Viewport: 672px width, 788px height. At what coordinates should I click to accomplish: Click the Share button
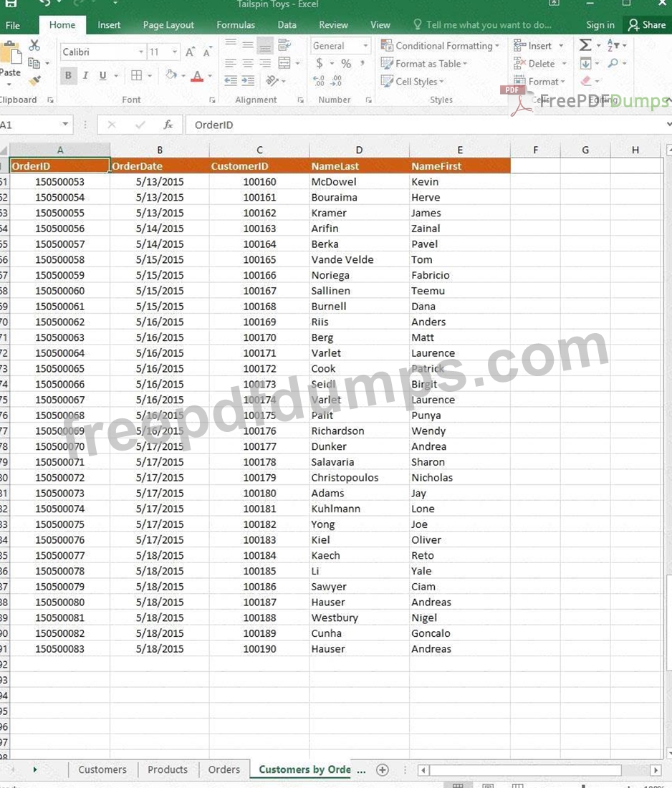[x=648, y=24]
